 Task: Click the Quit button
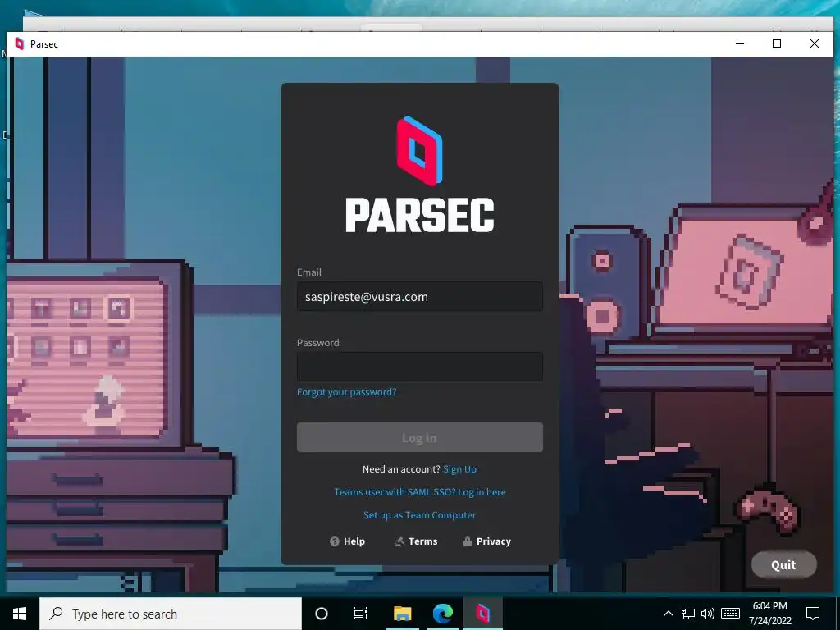pyautogui.click(x=783, y=564)
